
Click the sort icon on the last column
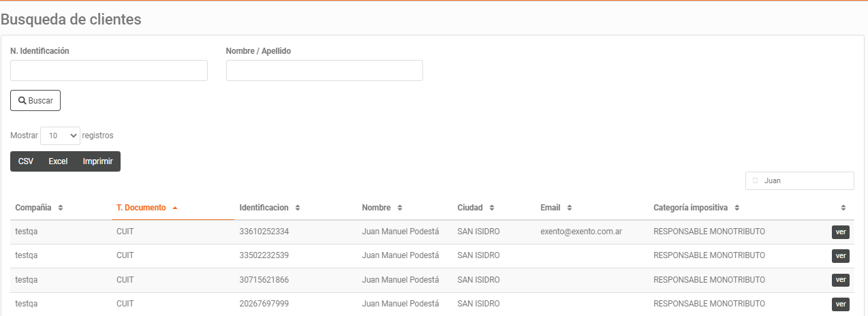point(843,208)
